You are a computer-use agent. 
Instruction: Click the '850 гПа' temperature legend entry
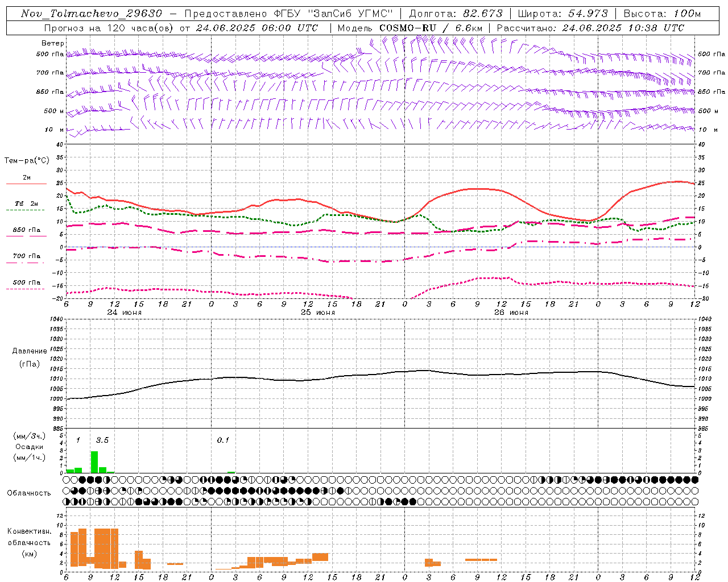click(x=27, y=230)
